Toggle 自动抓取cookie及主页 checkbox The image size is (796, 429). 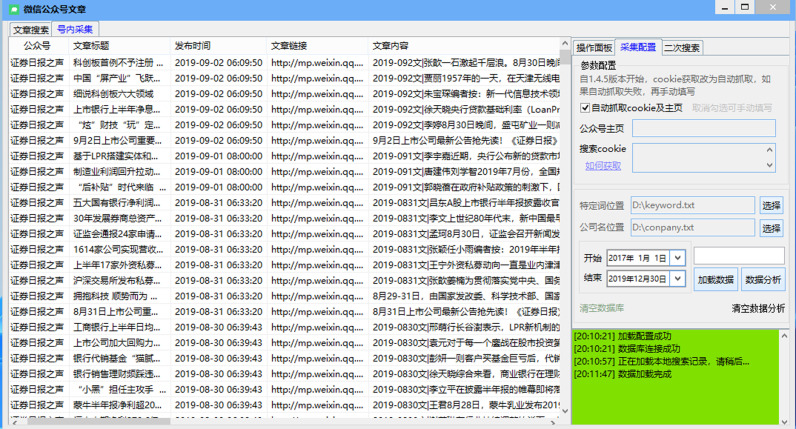tap(585, 108)
